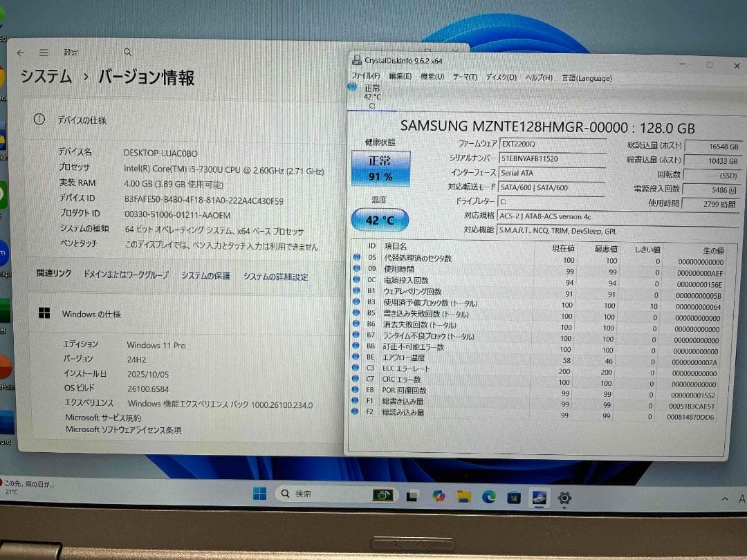Switch to CrystalDiskInfo taskbar icon
747x560 pixels.
(539, 498)
